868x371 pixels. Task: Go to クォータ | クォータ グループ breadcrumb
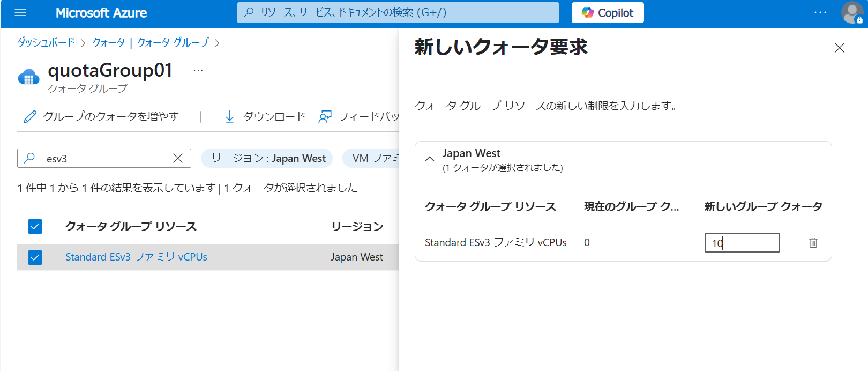click(x=151, y=42)
